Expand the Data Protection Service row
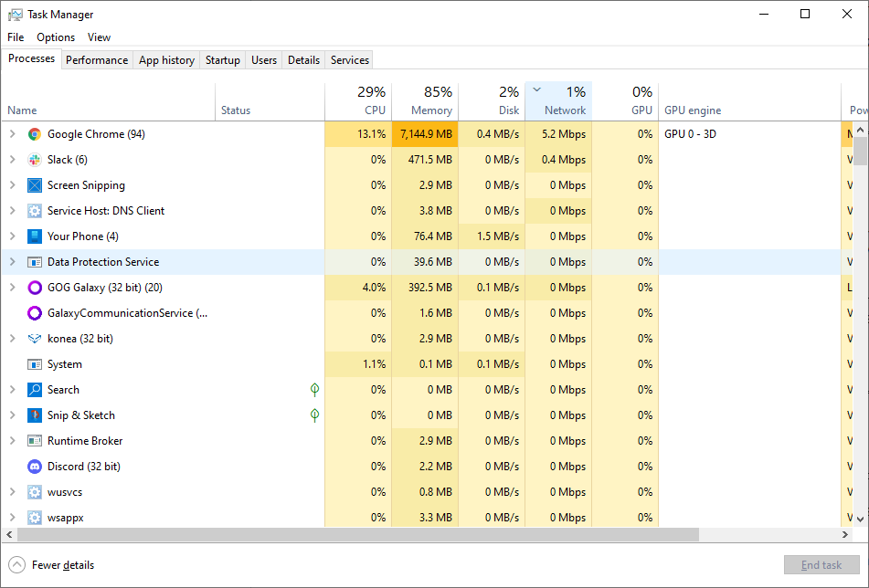 12,262
